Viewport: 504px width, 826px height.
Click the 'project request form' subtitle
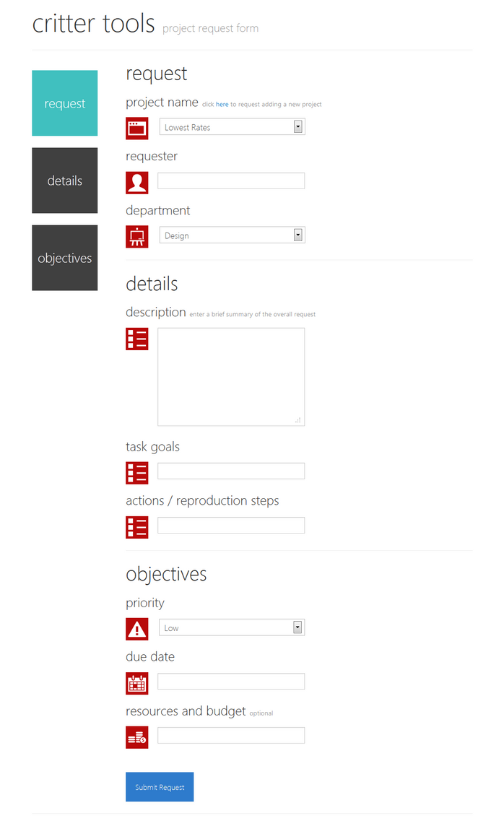pyautogui.click(x=211, y=28)
